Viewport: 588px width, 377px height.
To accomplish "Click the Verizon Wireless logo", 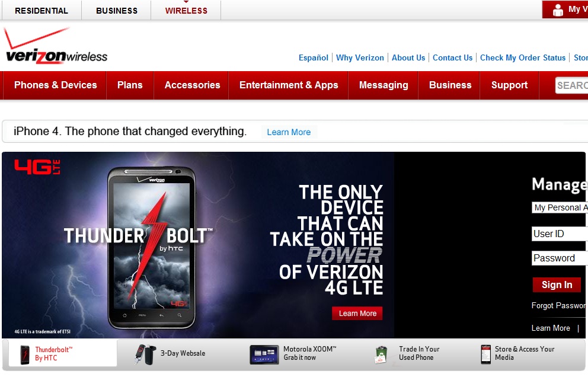I will (56, 47).
